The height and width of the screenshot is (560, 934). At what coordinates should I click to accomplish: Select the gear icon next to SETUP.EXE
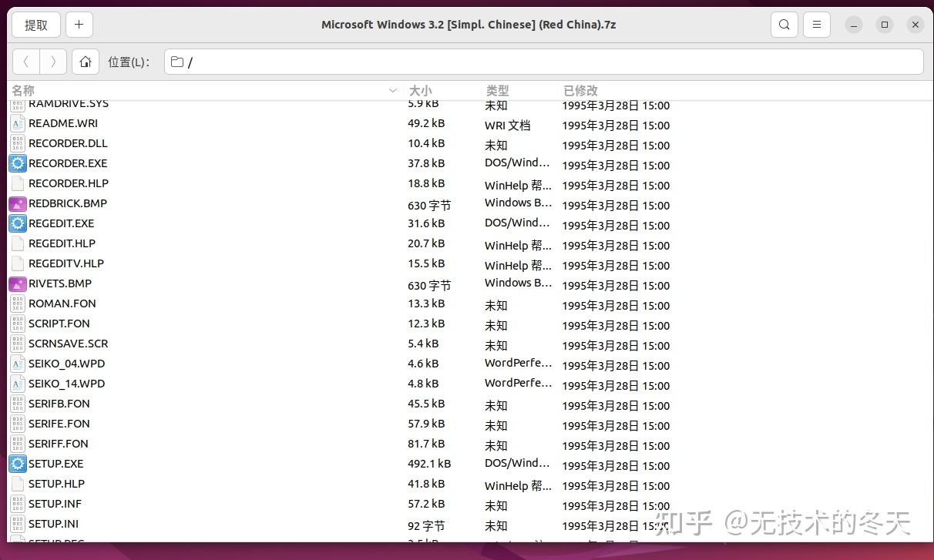[17, 464]
